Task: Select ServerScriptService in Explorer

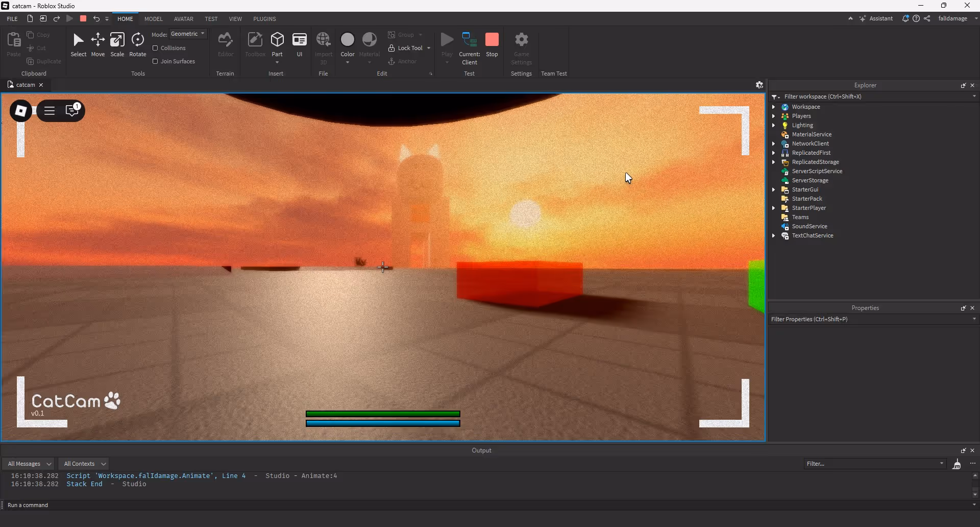Action: (817, 171)
